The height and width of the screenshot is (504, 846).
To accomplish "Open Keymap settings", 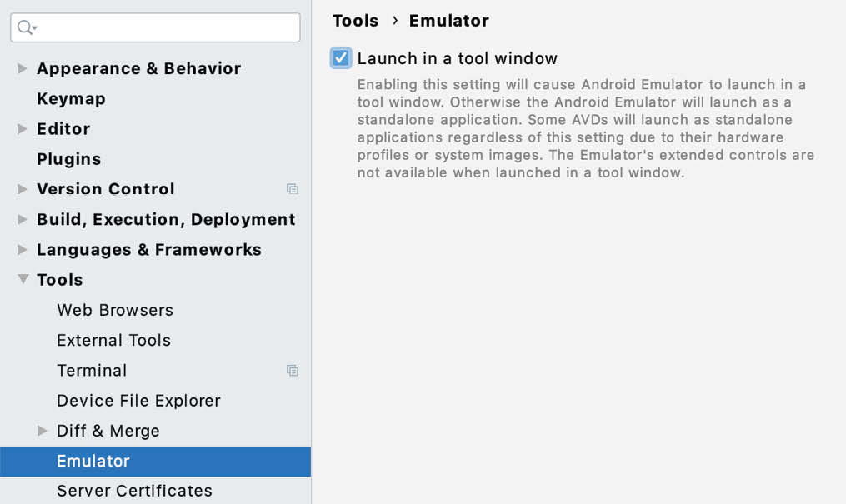I will point(71,98).
